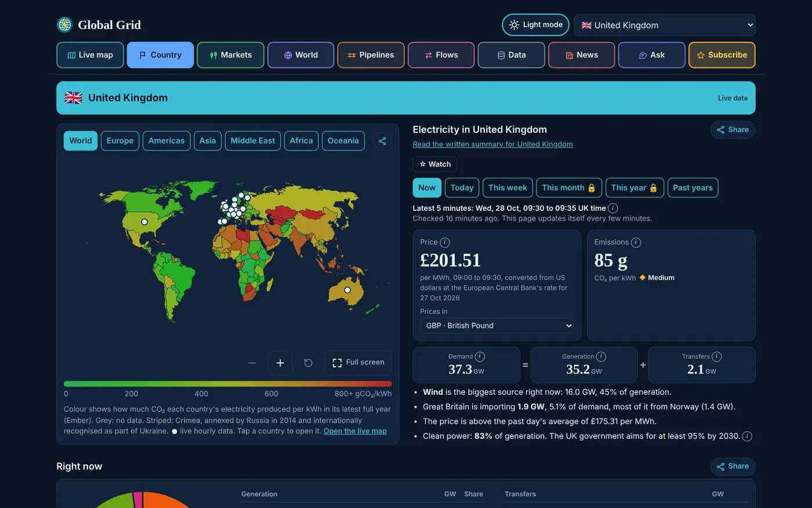
Task: Show the Middle East map region
Action: pyautogui.click(x=253, y=141)
